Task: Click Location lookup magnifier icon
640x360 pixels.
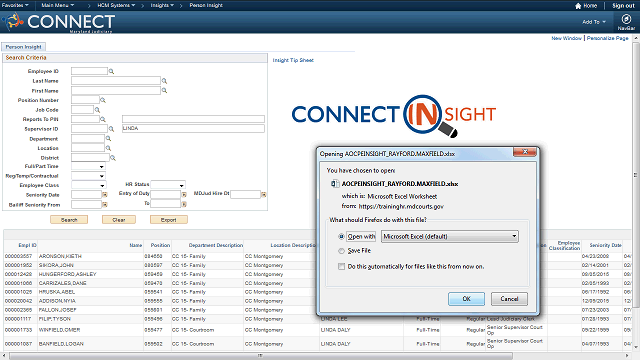Action: (x=108, y=148)
